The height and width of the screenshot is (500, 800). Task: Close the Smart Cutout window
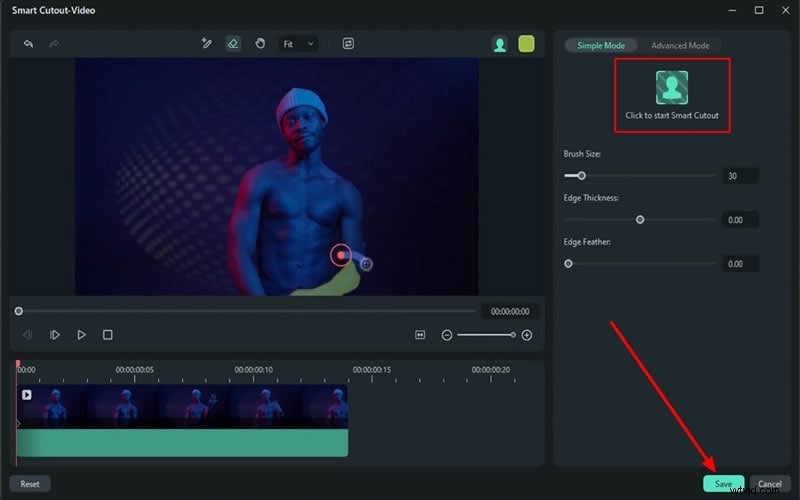pyautogui.click(x=786, y=10)
